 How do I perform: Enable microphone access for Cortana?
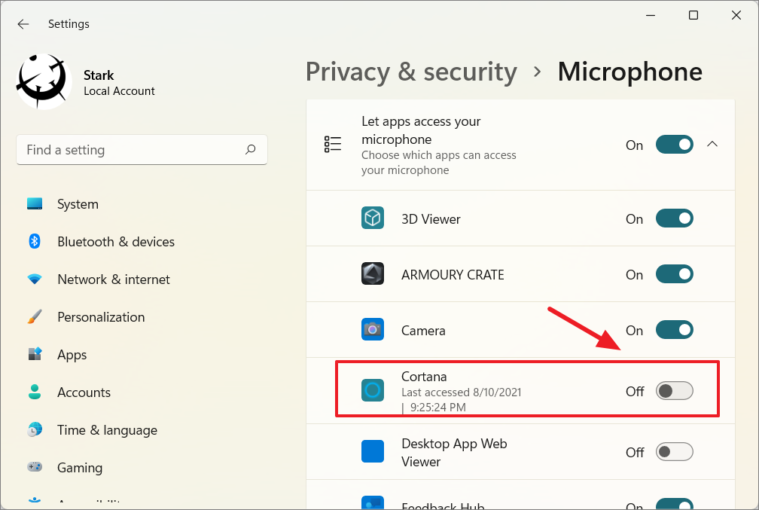674,390
